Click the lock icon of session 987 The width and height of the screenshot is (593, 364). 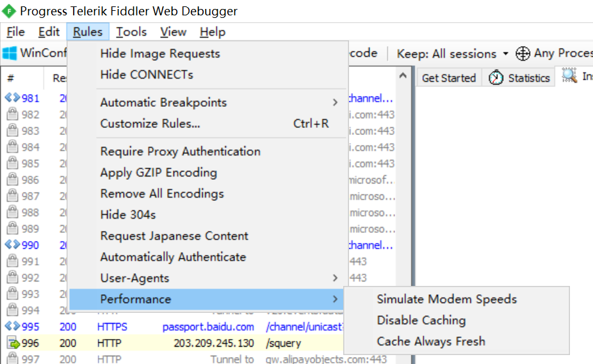(12, 195)
